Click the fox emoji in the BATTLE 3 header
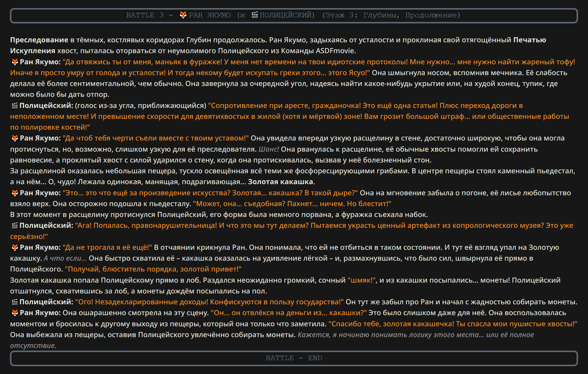Viewport: 588px width, 374px height. 183,15
